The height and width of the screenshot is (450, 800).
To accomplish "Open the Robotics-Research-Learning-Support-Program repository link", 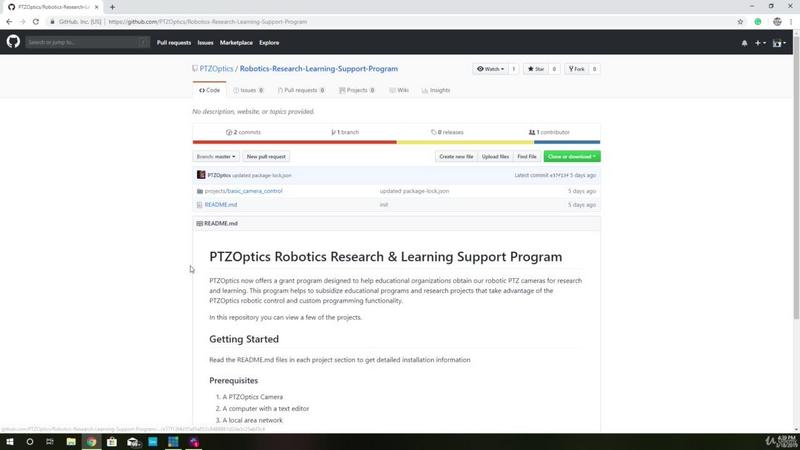I will (319, 68).
